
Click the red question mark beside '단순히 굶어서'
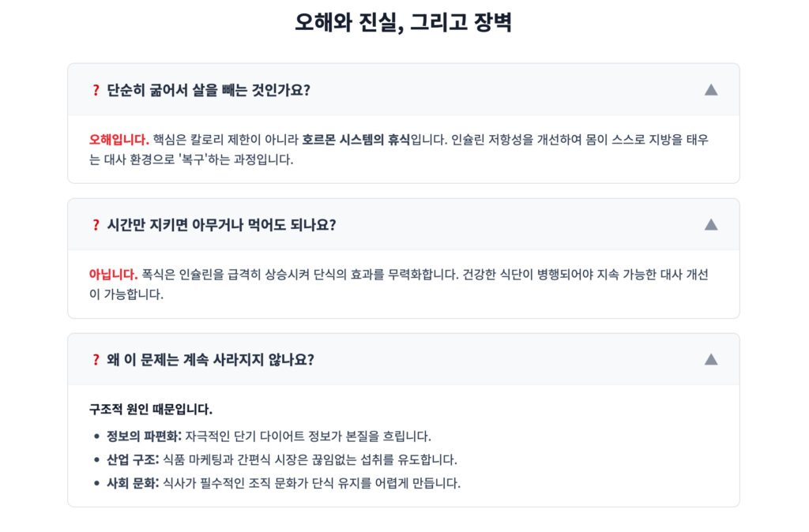[x=96, y=90]
